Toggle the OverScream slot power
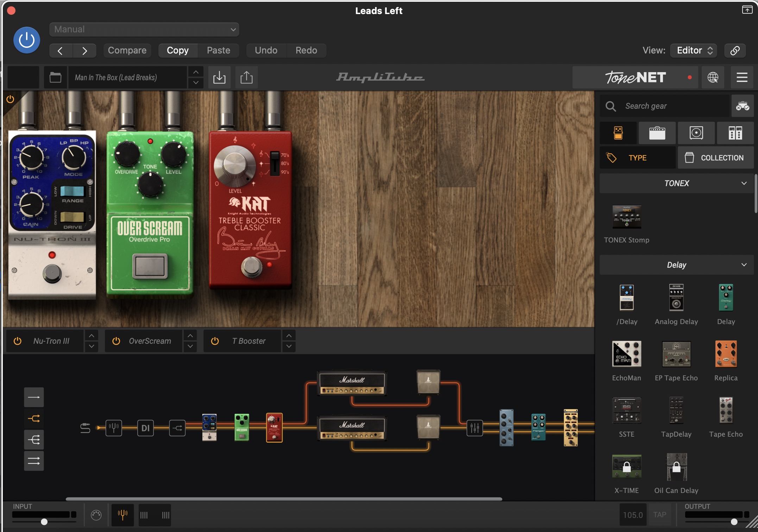The image size is (758, 532). point(116,341)
